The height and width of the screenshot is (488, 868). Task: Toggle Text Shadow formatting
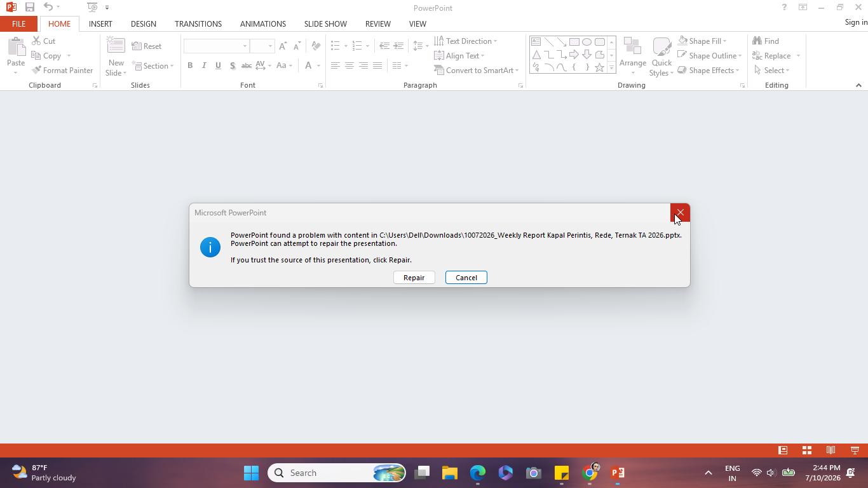tap(233, 65)
